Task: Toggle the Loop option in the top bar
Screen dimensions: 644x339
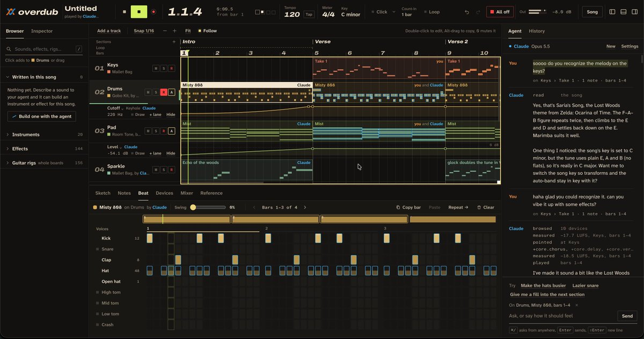Action: [x=431, y=12]
